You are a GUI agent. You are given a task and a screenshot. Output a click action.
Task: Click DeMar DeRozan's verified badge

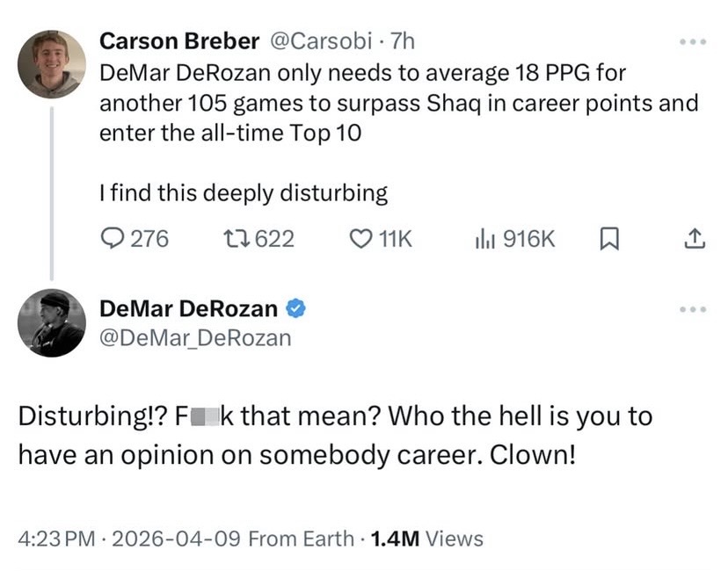[295, 309]
